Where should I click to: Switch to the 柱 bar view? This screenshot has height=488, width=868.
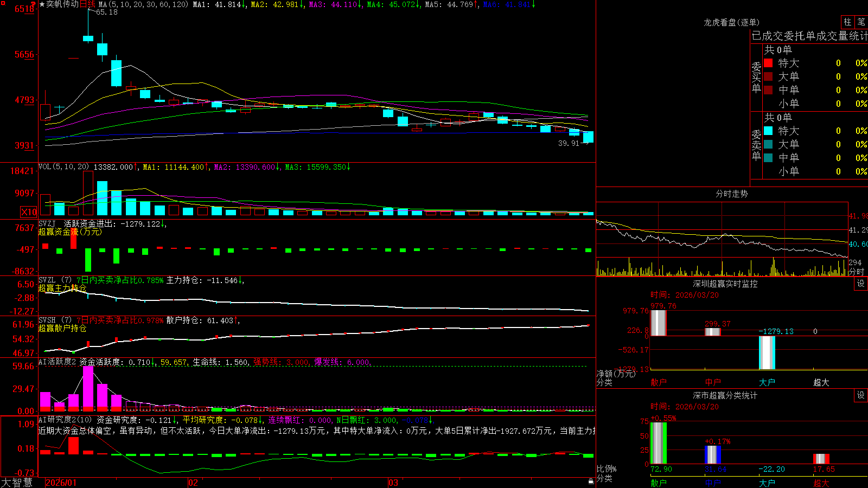tap(847, 22)
